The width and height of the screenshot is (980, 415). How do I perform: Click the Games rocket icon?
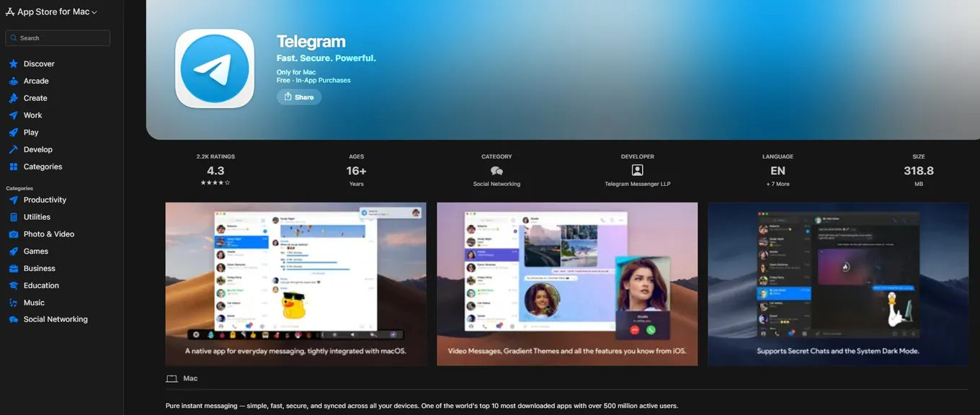click(13, 251)
